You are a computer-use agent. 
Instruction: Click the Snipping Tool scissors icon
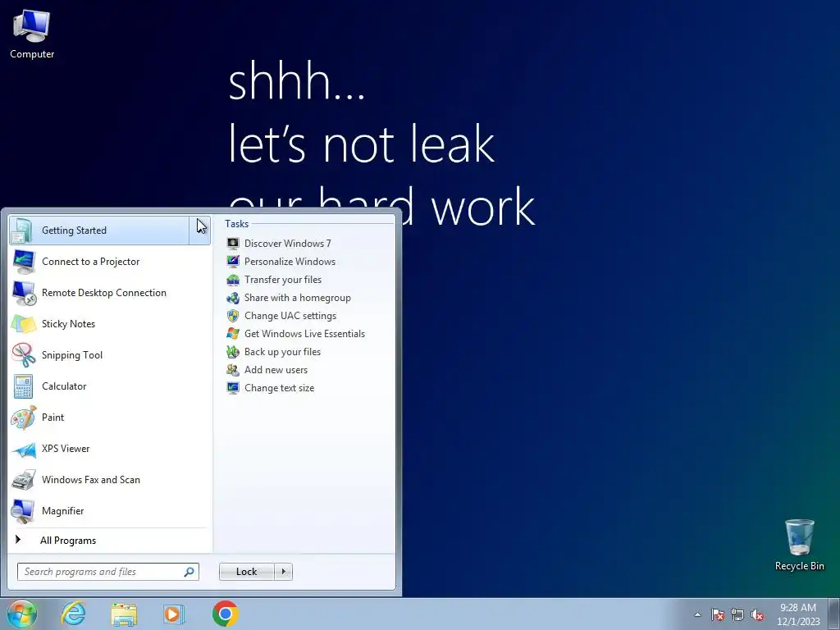24,355
